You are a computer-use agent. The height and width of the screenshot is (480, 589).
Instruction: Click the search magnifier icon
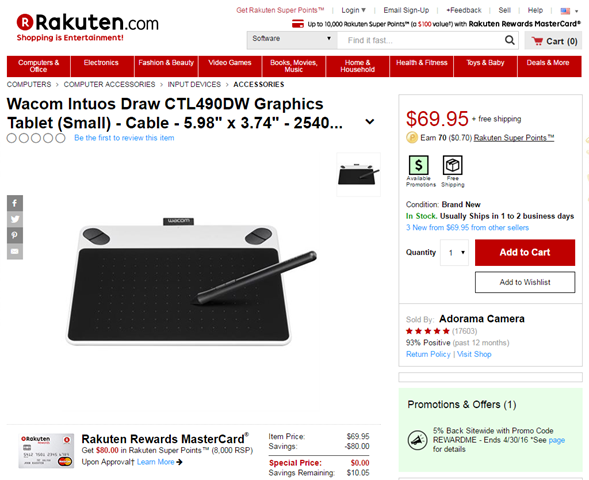[x=509, y=40]
